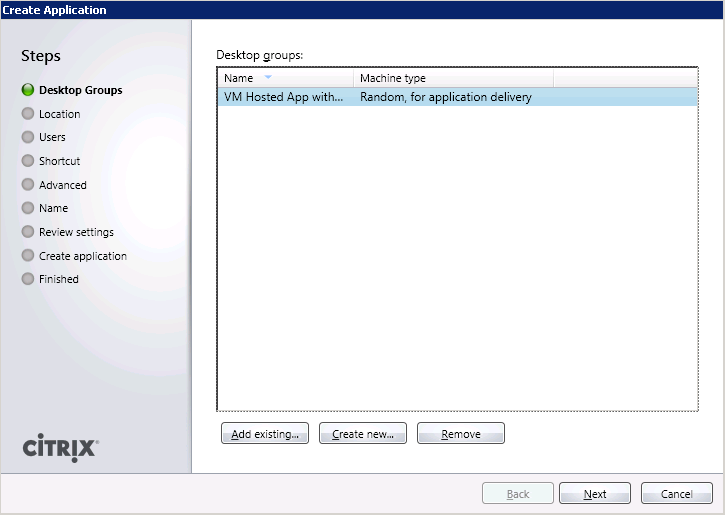Click the Citrix logo

click(x=60, y=448)
